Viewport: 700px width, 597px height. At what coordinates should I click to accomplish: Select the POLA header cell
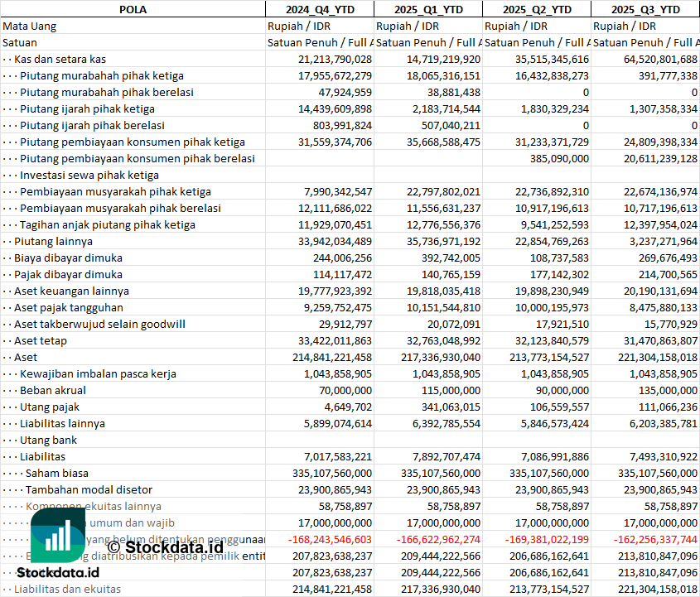click(133, 9)
